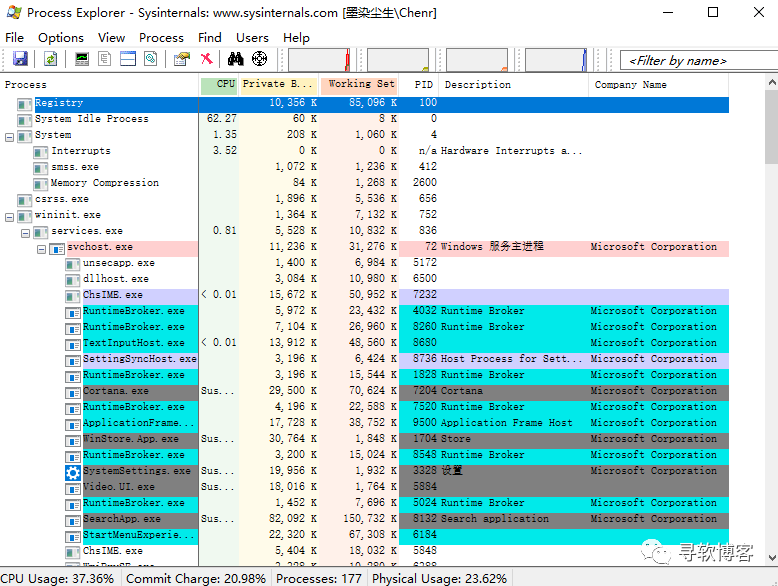Open the Options menu
778x586 pixels.
coord(61,38)
